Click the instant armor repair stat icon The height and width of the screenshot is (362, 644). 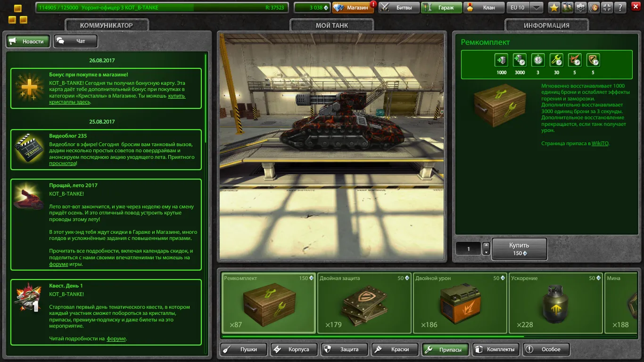coord(501,60)
